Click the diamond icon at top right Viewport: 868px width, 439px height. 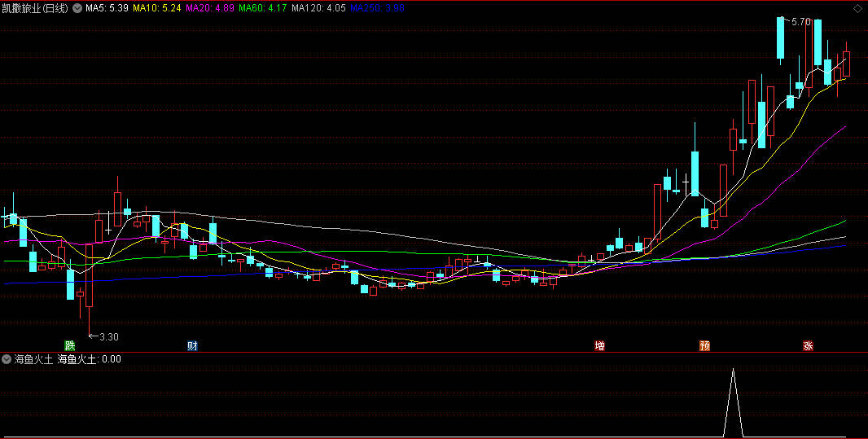coord(857,8)
